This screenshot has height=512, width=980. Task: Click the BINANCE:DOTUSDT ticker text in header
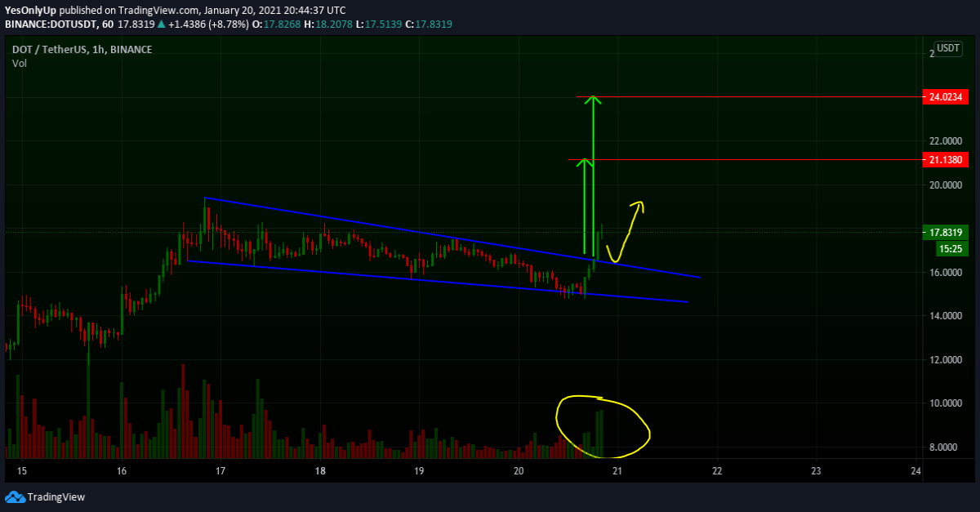coord(51,24)
